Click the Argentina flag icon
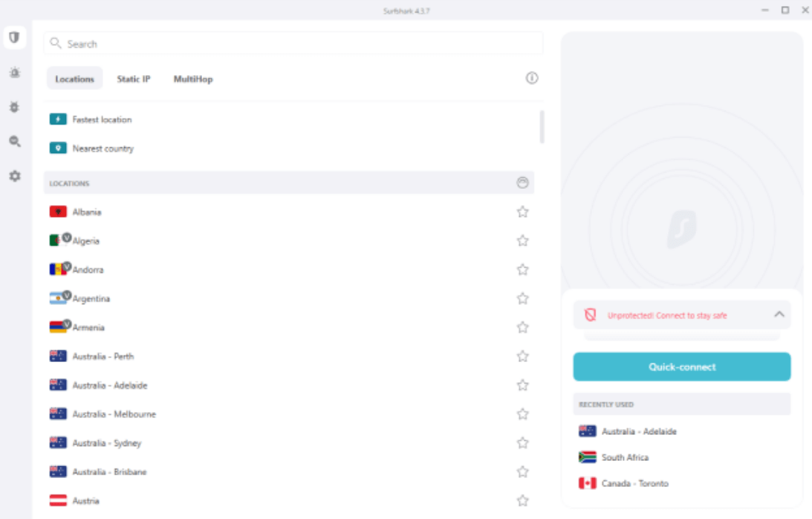This screenshot has height=519, width=812. click(57, 298)
